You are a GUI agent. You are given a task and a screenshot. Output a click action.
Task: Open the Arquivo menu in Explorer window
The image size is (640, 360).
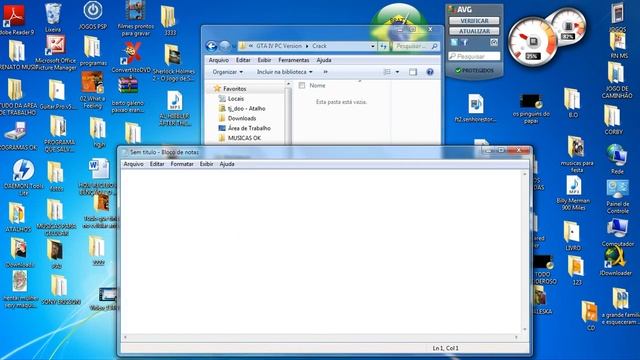pos(219,60)
